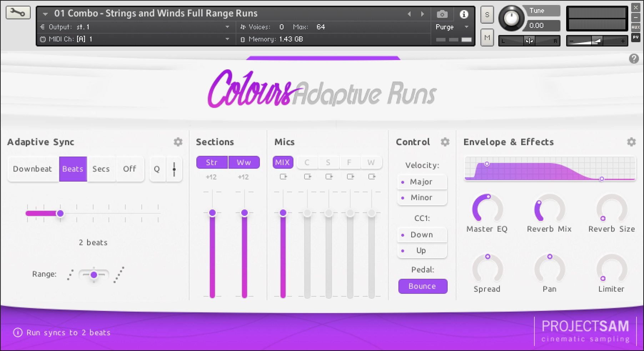
Task: Enable the W microphone
Action: tap(371, 162)
